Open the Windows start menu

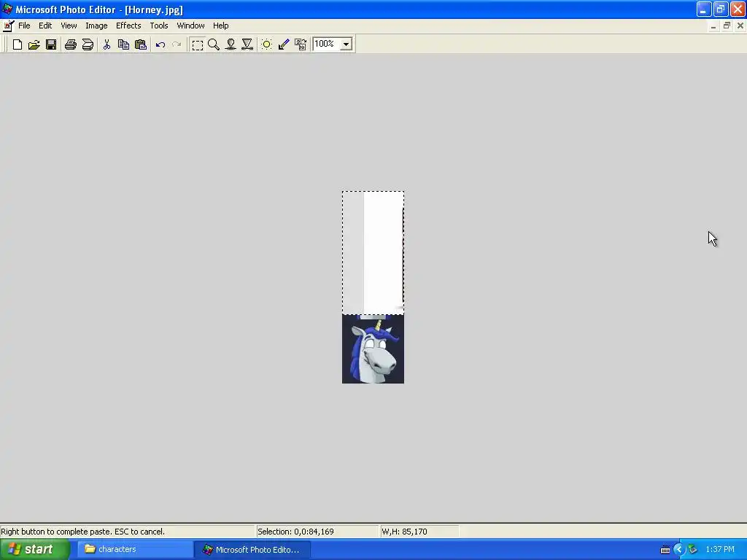35,550
